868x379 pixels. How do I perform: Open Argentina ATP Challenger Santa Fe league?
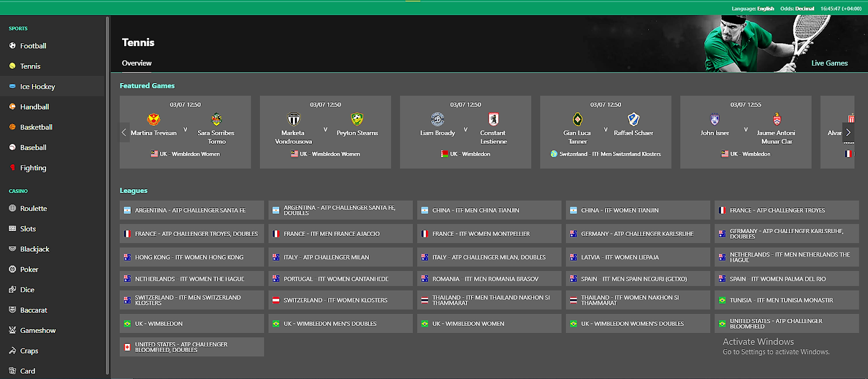[x=192, y=210]
